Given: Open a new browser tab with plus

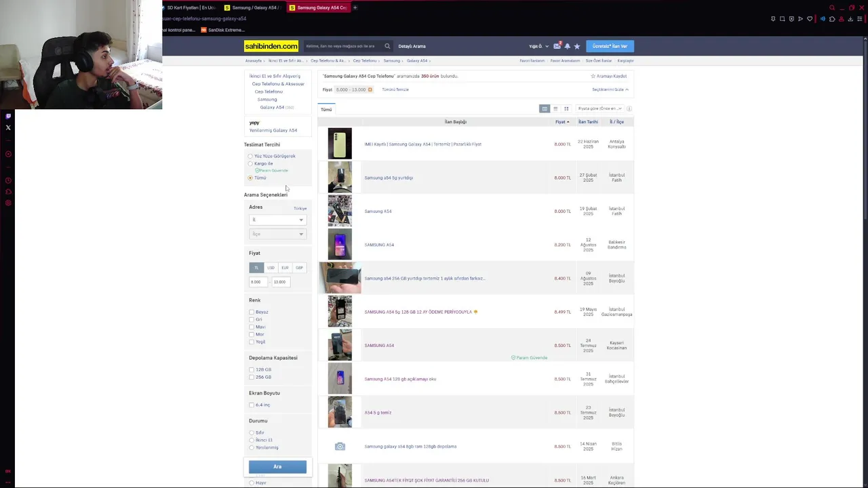Looking at the screenshot, I should 355,7.
